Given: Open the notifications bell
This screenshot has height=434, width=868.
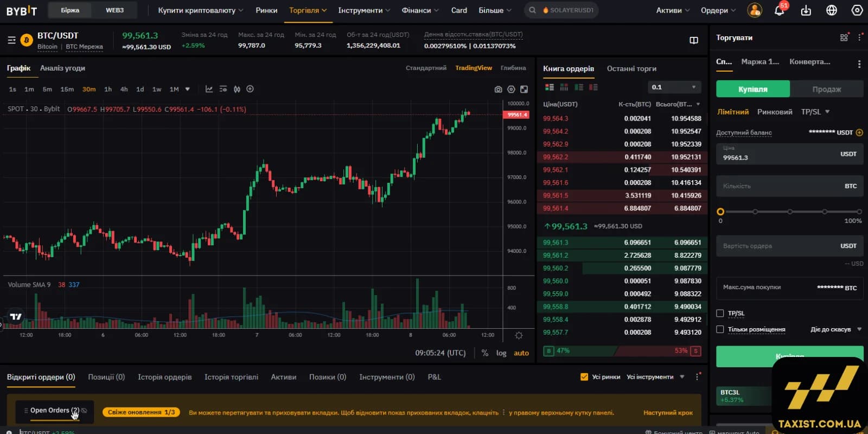Looking at the screenshot, I should [x=780, y=10].
